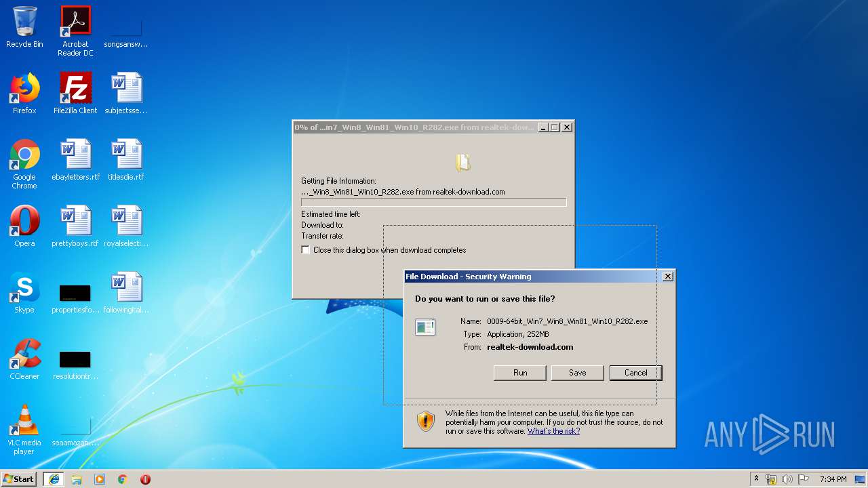Launch Google Chrome desktop shortcut
This screenshot has height=488, width=868.
click(24, 165)
